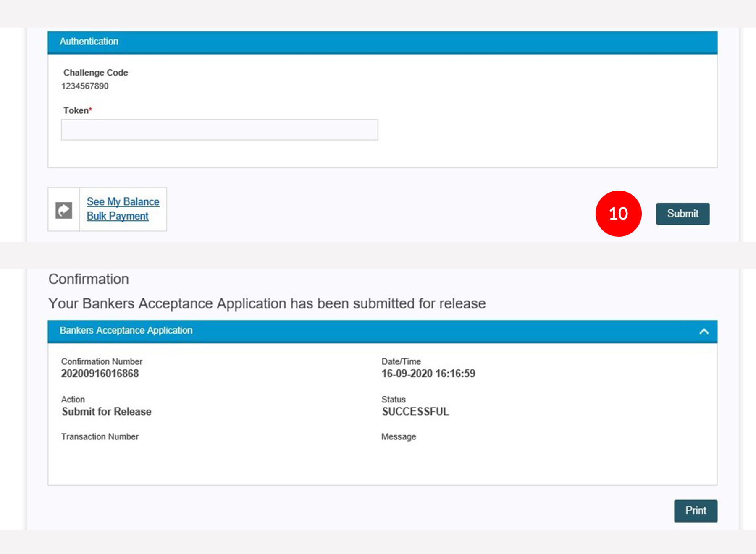Image resolution: width=756 pixels, height=554 pixels.
Task: Click inside the Token input field
Action: [219, 130]
